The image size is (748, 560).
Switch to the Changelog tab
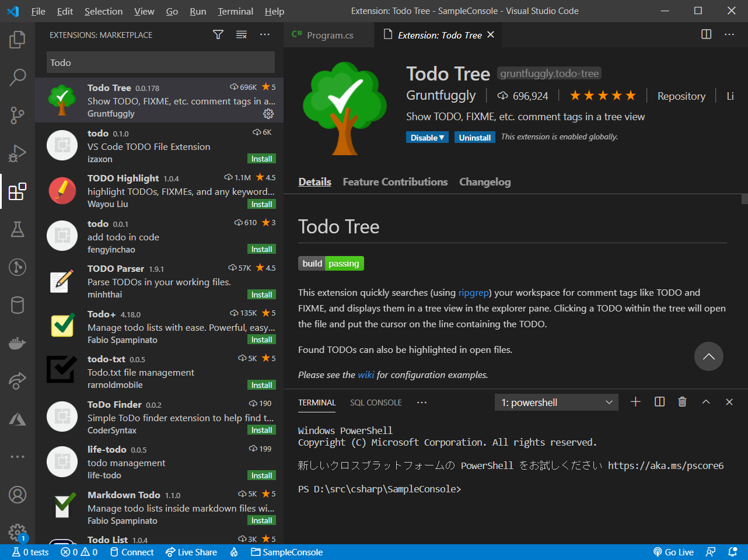click(485, 182)
